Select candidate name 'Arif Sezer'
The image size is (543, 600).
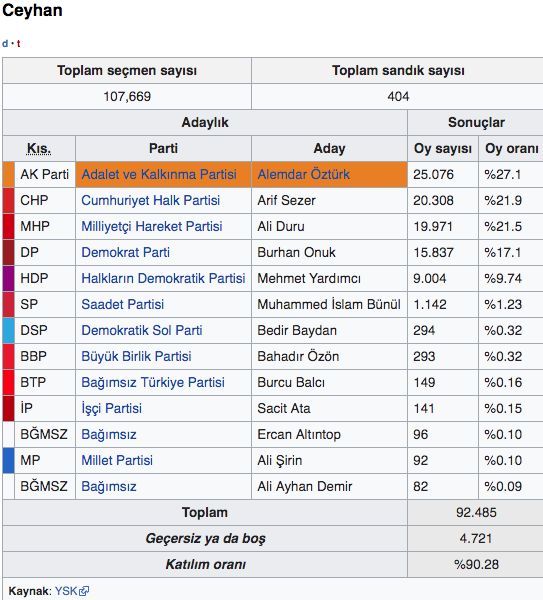coord(287,201)
